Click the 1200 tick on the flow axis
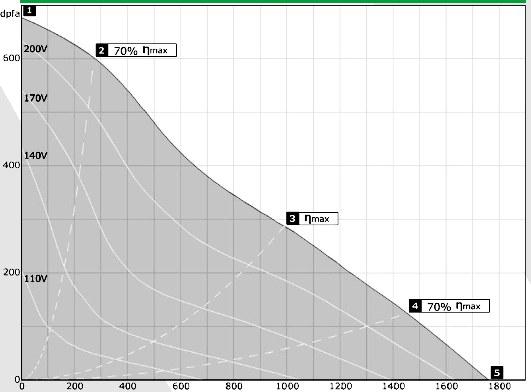 [340, 386]
